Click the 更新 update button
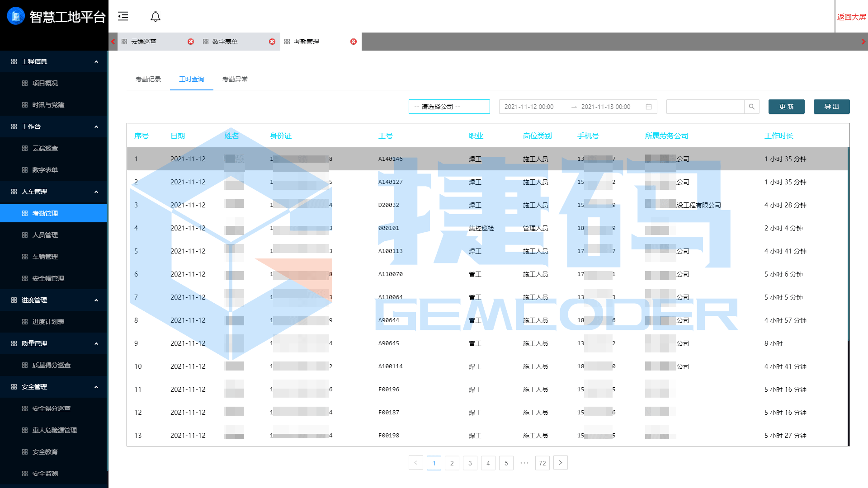The width and height of the screenshot is (868, 488). coord(786,107)
